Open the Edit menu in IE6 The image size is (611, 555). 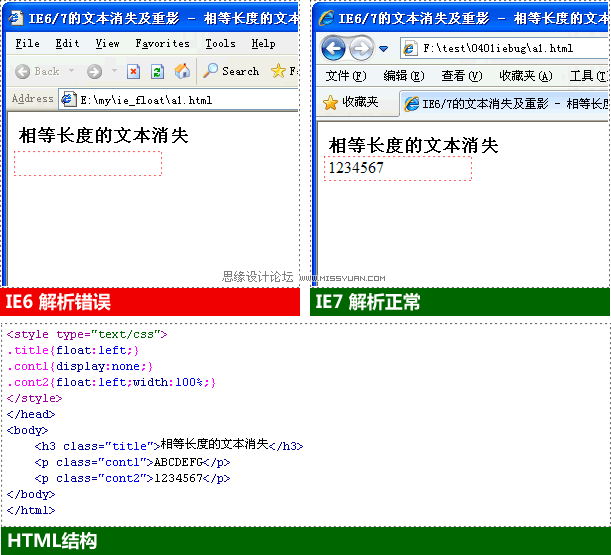point(67,43)
